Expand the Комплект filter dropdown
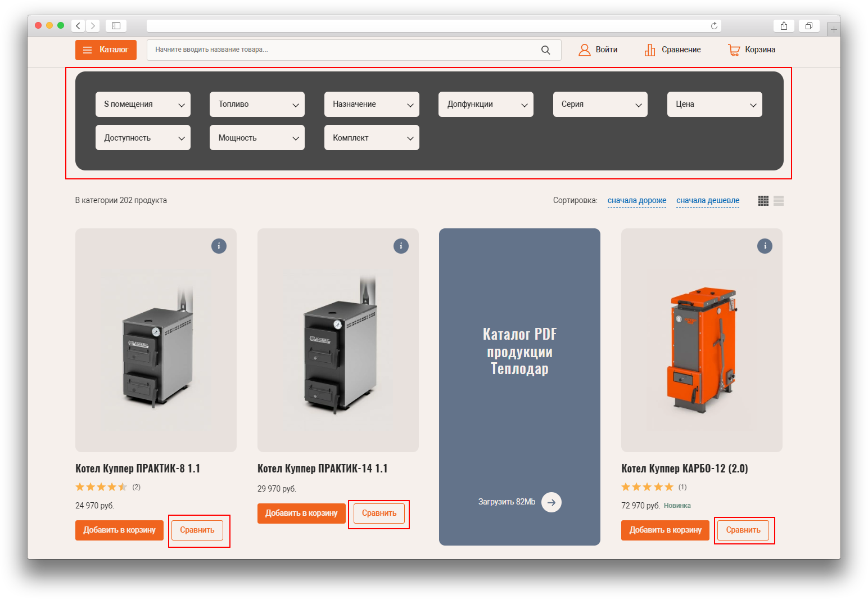This screenshot has height=599, width=868. tap(372, 138)
